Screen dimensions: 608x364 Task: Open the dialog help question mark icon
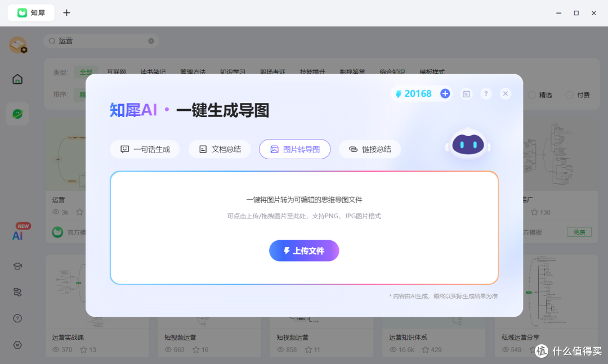(486, 94)
